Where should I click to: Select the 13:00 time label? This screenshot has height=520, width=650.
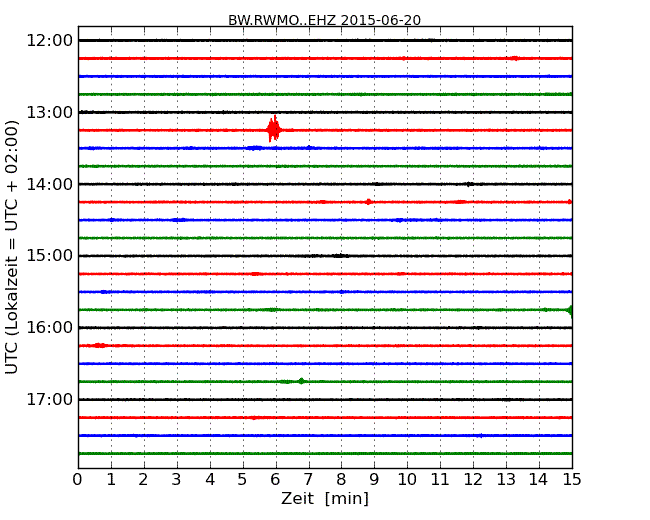point(49,112)
